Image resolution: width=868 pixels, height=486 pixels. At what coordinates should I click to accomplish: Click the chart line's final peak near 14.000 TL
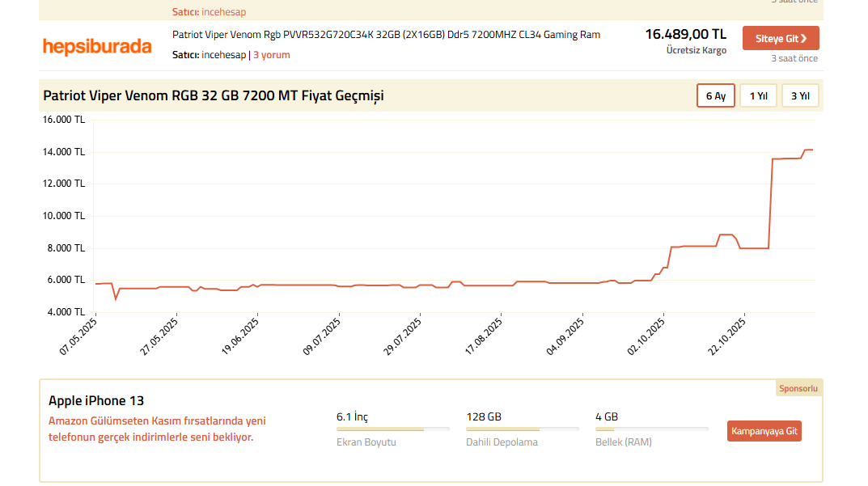(808, 150)
